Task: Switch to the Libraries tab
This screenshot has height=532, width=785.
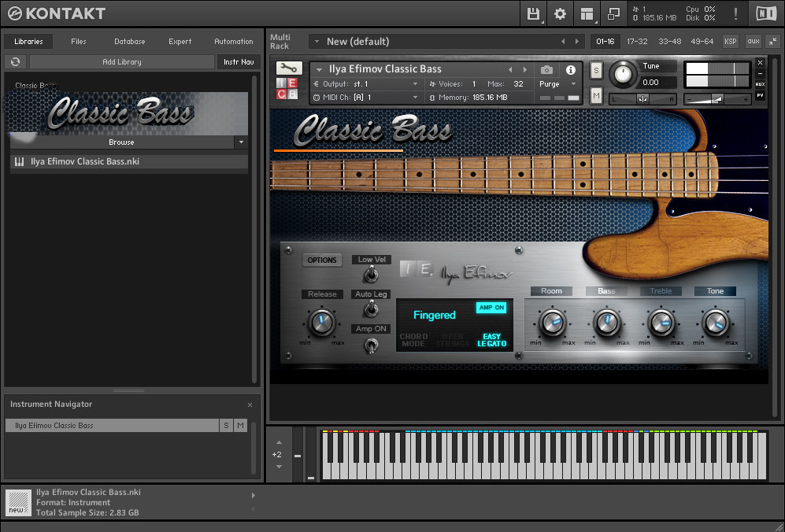Action: coord(28,42)
